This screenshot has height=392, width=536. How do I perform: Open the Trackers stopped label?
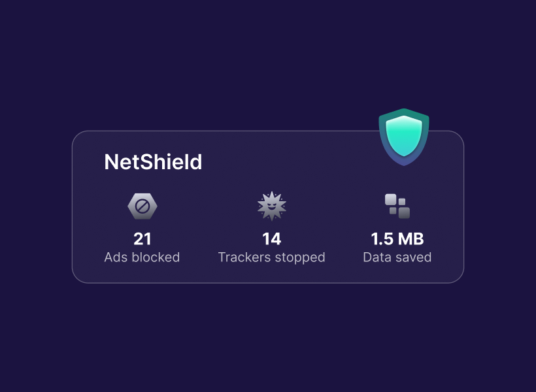tap(271, 257)
